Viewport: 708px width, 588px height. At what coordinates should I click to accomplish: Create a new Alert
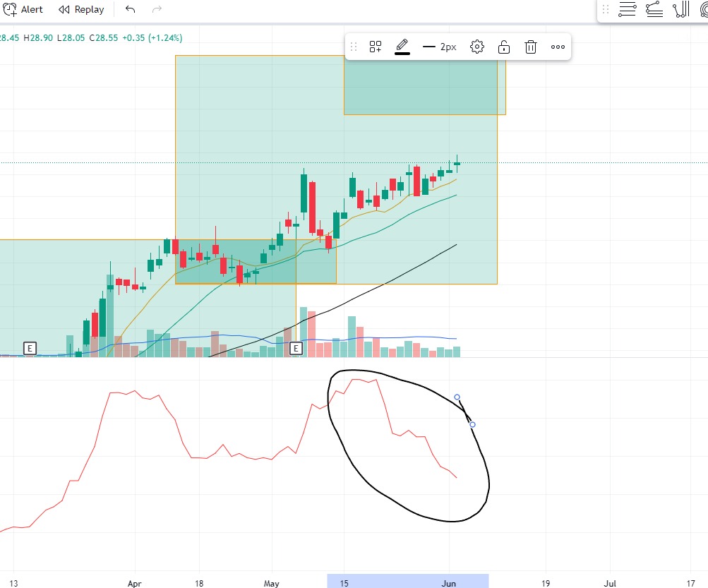click(23, 9)
